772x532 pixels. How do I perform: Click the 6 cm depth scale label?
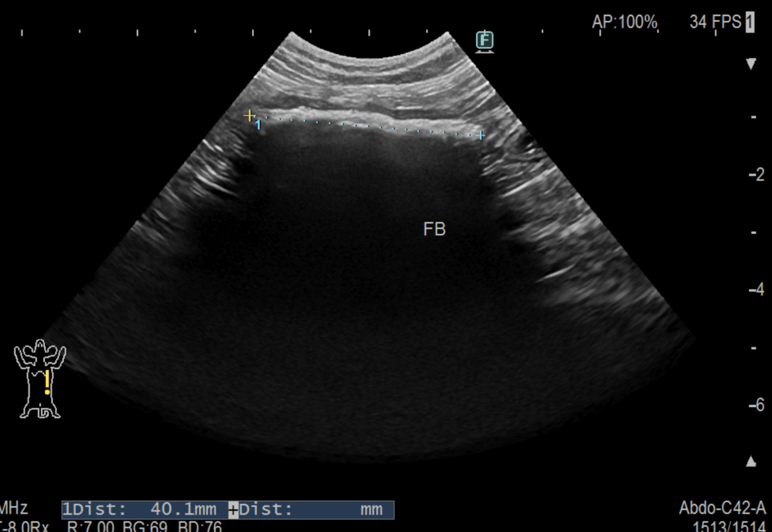click(x=755, y=405)
